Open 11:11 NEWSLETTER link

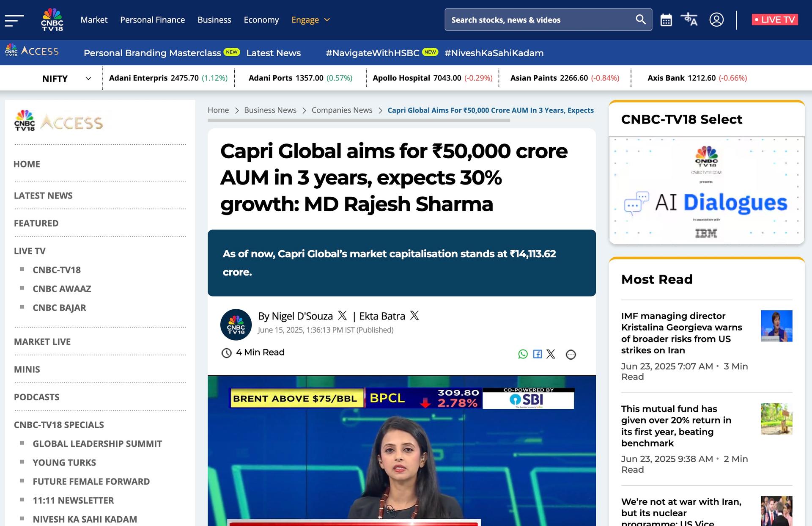point(74,501)
